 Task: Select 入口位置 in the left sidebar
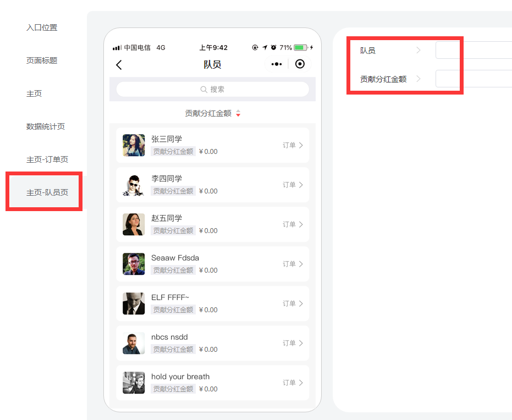pyautogui.click(x=42, y=27)
